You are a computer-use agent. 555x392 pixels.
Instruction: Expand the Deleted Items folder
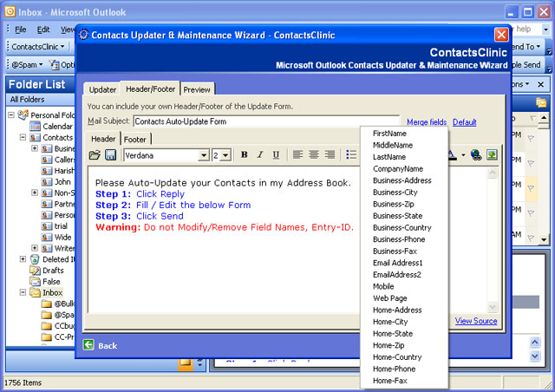tap(23, 259)
